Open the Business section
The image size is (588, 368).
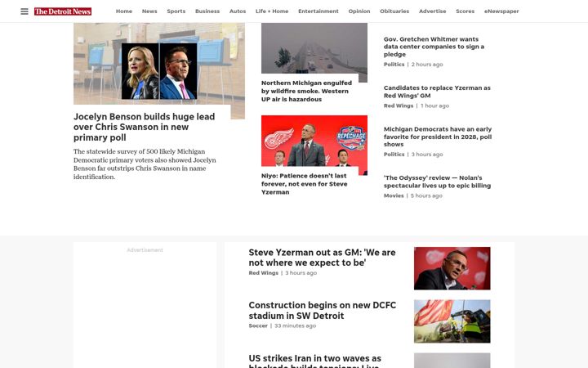tap(207, 11)
